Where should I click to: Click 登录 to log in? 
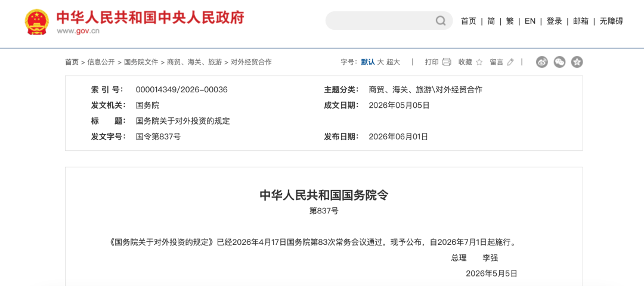554,21
